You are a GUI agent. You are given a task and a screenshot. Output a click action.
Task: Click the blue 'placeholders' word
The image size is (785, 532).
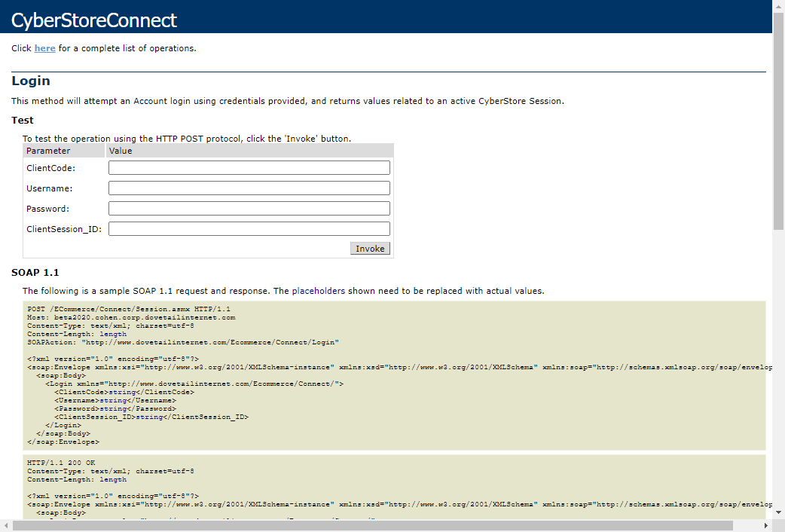coord(318,291)
